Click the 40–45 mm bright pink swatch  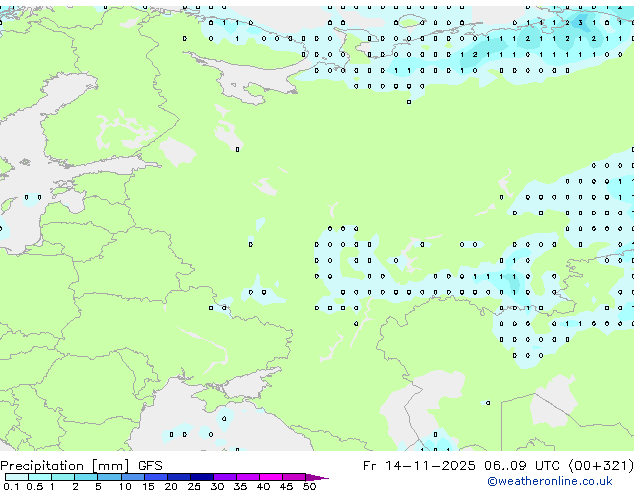[x=271, y=477]
